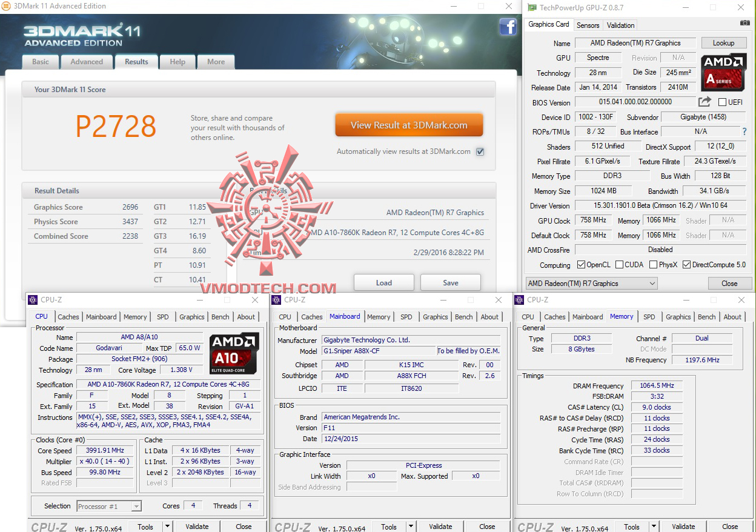The width and height of the screenshot is (756, 532).
Task: Click the GPU-Z screenshot camera icon
Action: pos(744,23)
